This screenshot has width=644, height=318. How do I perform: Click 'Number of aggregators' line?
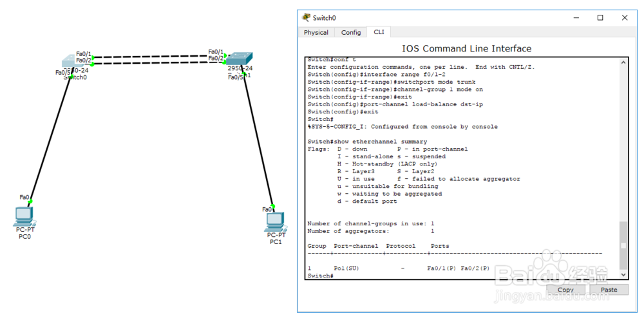[371, 231]
